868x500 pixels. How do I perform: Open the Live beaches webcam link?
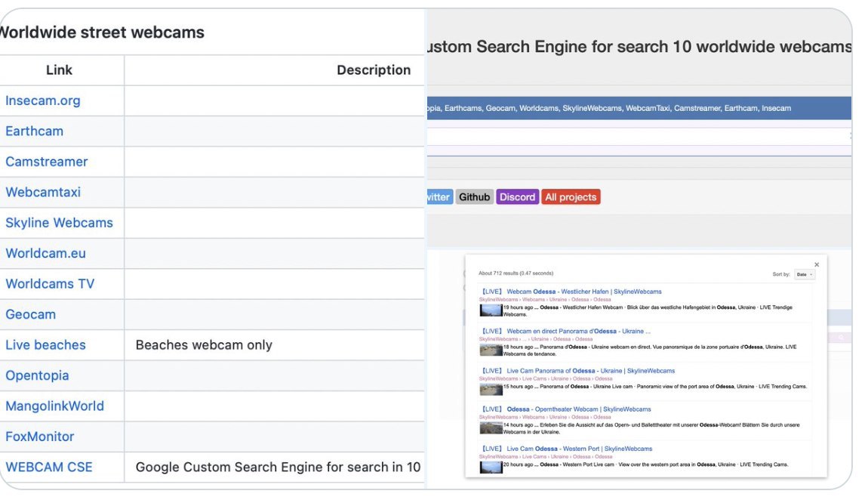[45, 344]
